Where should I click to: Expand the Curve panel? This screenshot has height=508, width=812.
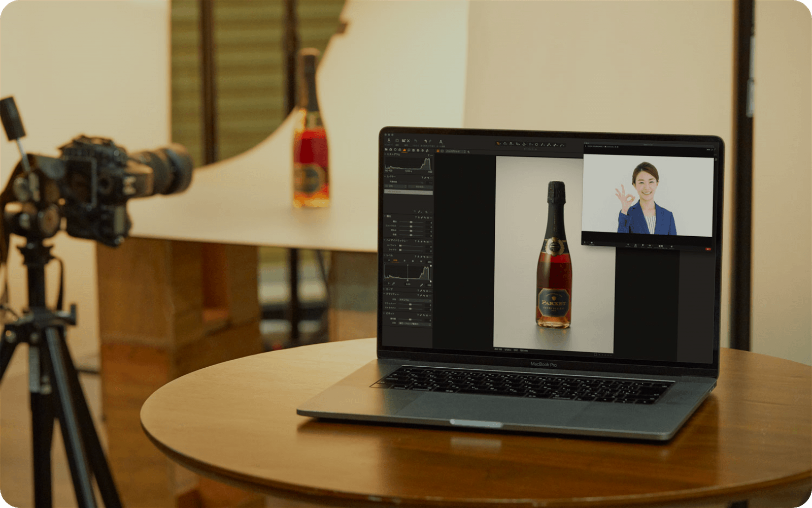[x=384, y=289]
